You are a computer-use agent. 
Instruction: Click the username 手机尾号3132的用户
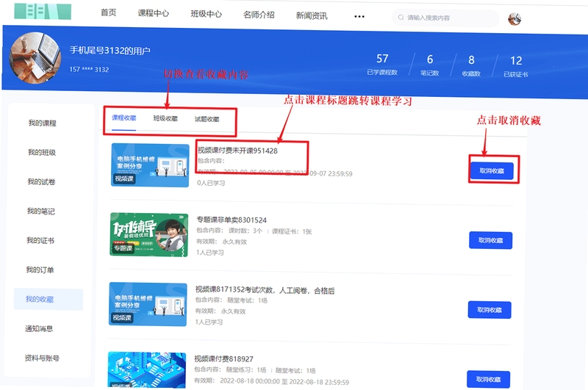point(110,50)
